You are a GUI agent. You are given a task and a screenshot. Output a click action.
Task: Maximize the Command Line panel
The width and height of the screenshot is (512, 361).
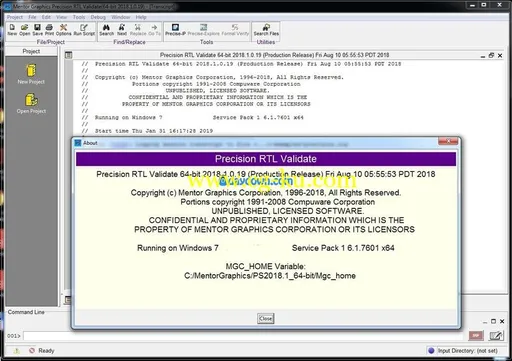click(x=493, y=321)
